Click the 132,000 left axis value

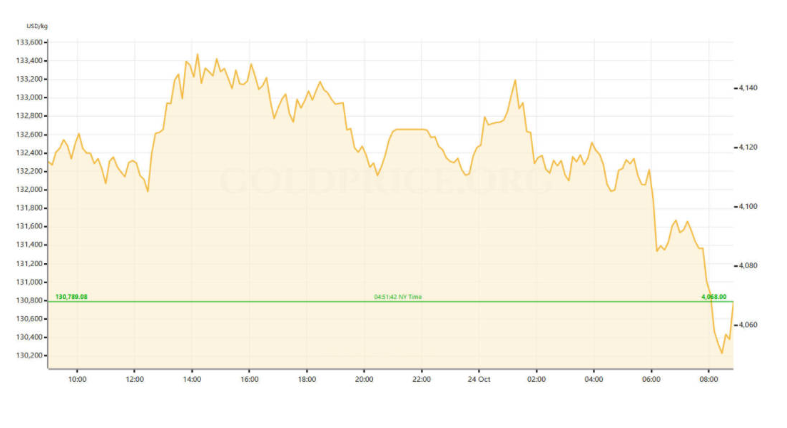click(x=29, y=190)
